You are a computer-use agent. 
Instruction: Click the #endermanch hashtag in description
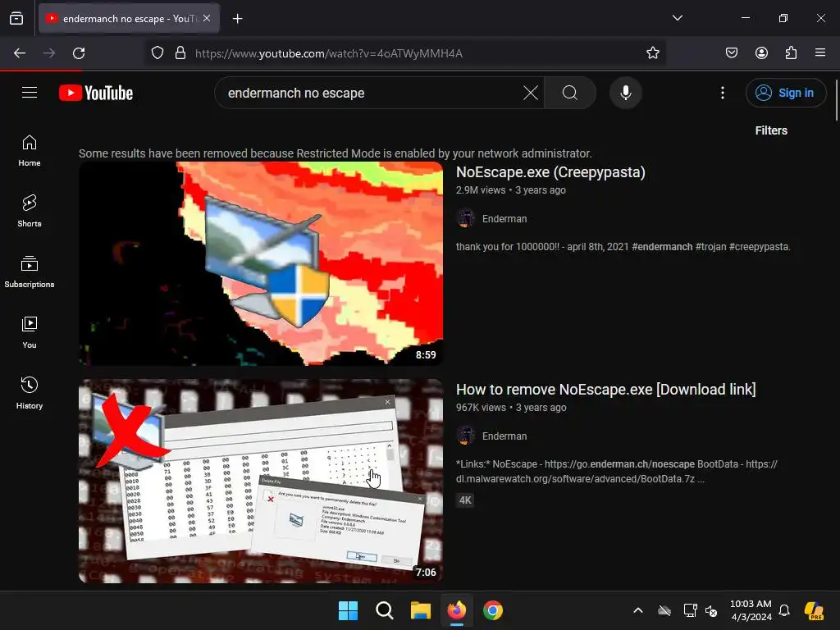point(662,247)
